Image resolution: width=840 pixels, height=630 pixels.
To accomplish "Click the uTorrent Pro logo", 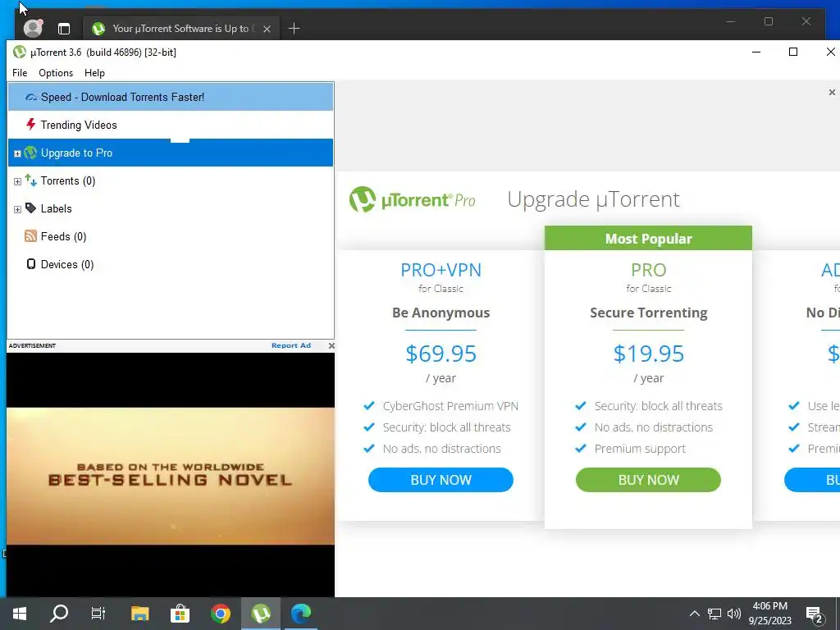I will coord(412,200).
